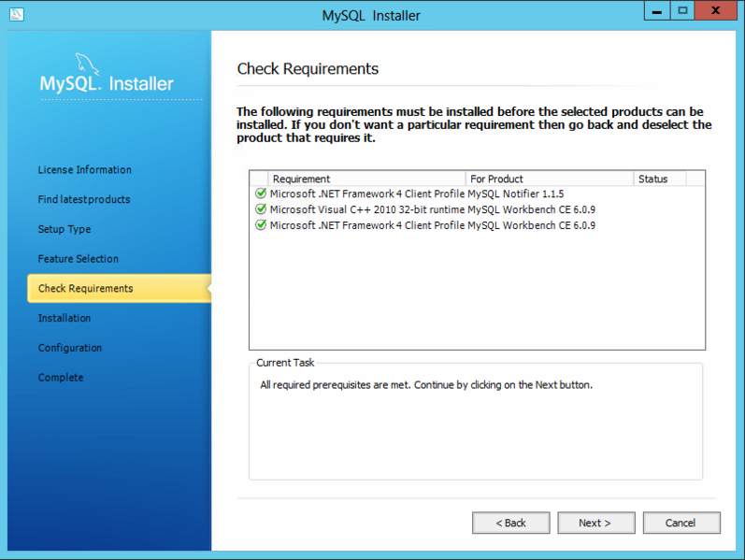Viewport: 745px width, 560px height.
Task: Sort by For Product column header
Action: coord(550,179)
